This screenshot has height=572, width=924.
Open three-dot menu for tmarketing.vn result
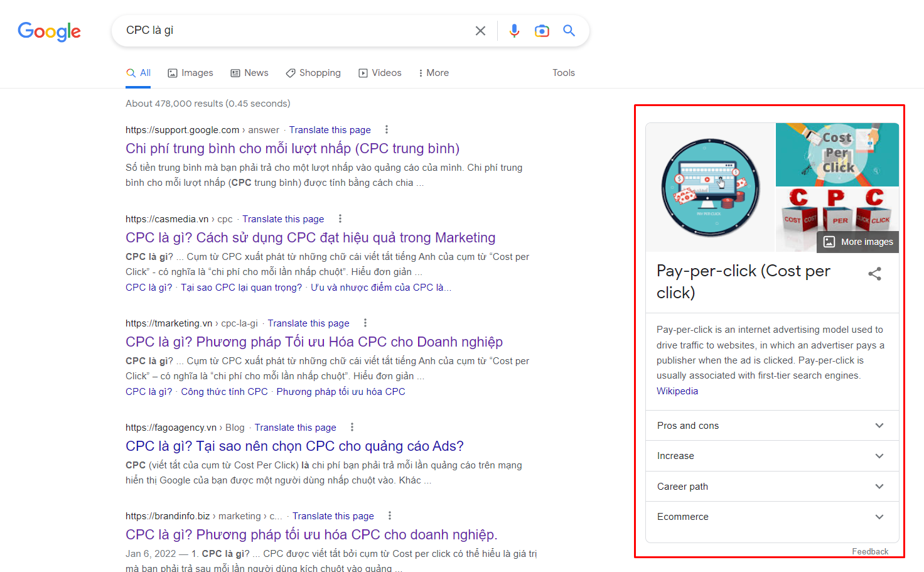(365, 323)
